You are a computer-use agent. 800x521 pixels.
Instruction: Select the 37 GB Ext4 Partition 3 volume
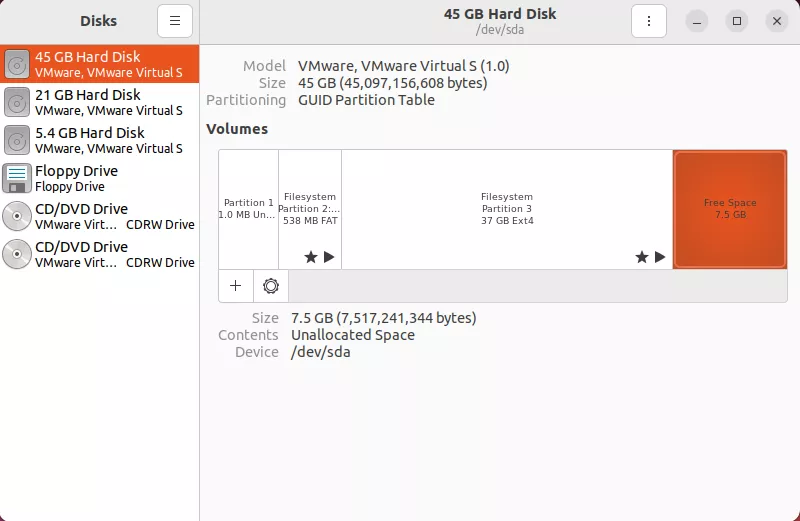[507, 209]
